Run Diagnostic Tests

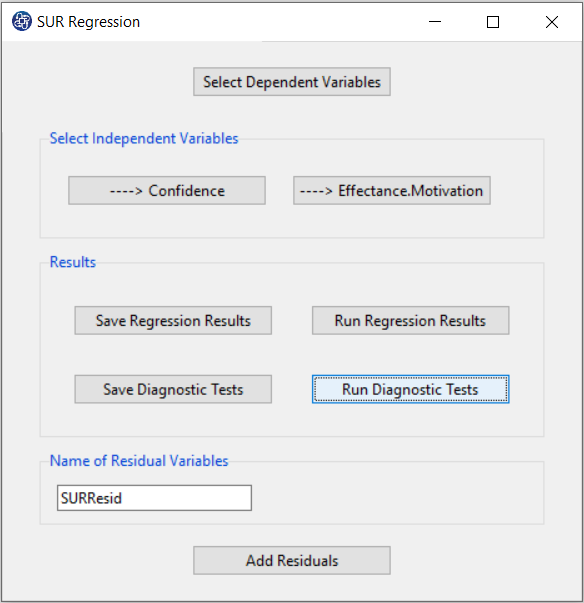point(411,390)
